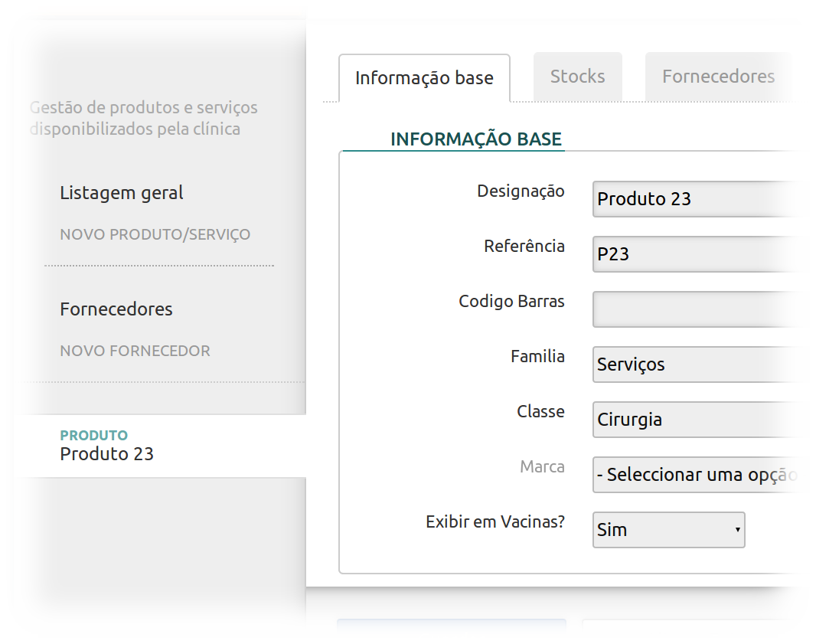
Task: Click NOVO PRODUTO/SERVIÇO link
Action: pos(155,234)
